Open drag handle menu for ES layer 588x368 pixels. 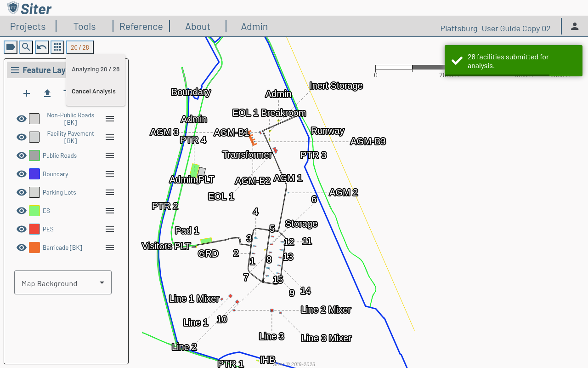110,211
